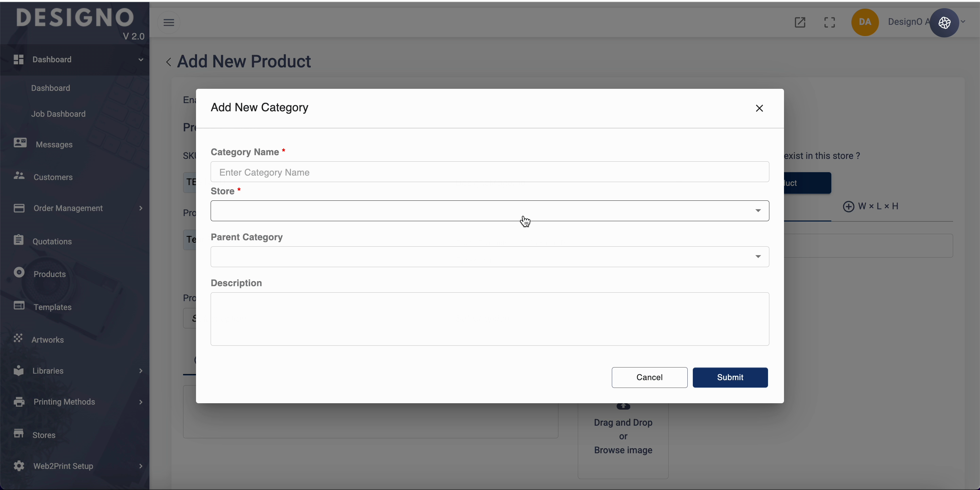Select the Job Dashboard menu item
Screen dimensions: 980x490
pos(58,114)
